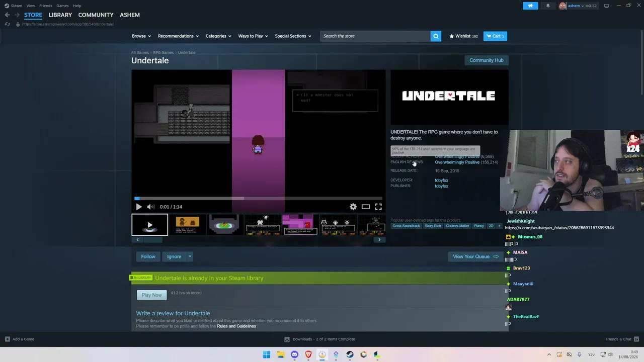Click Play Now for Undertale

click(151, 295)
